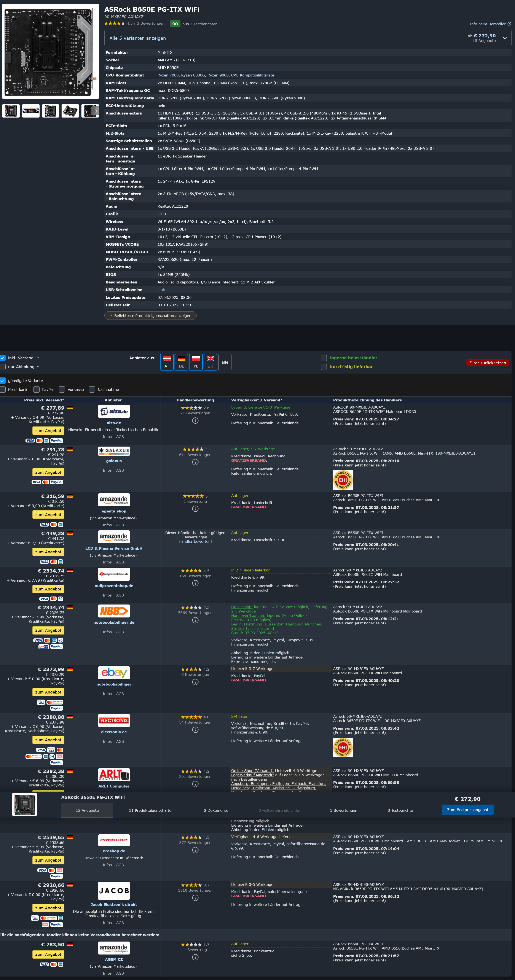The height and width of the screenshot is (980, 515).
Task: Open nullprozentshop.de rating info icon
Action: 195,584
